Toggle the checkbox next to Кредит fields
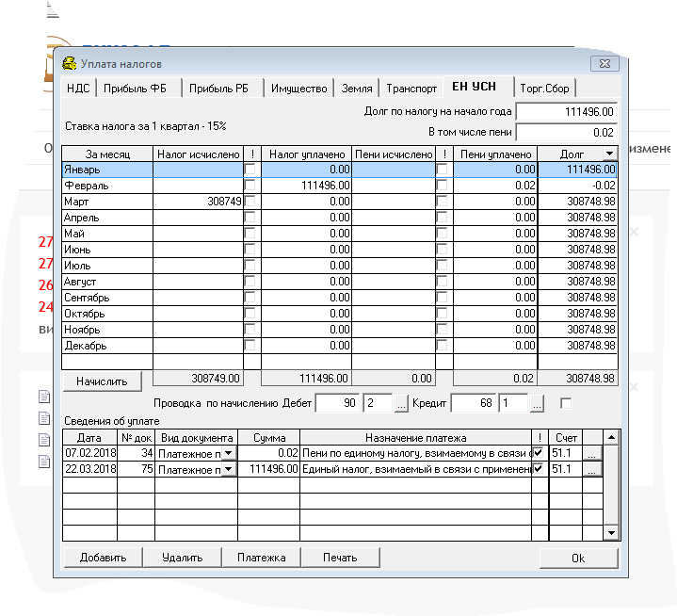The image size is (677, 616). click(x=566, y=404)
